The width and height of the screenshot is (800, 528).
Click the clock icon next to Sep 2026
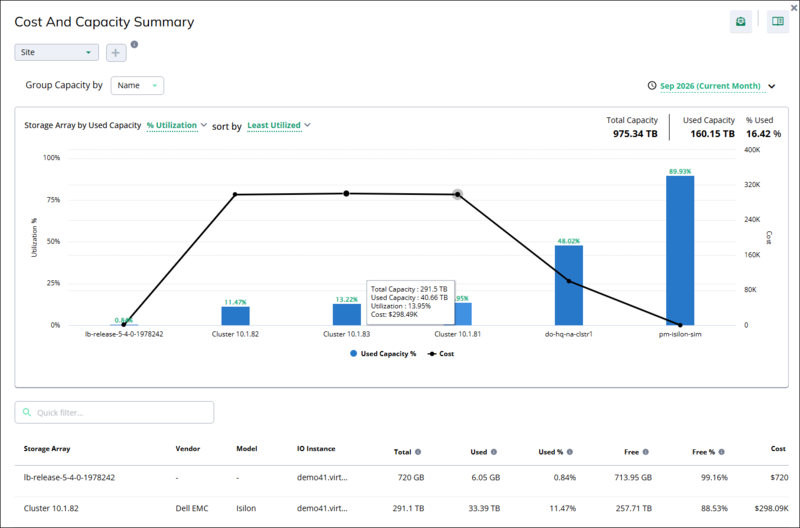point(652,86)
